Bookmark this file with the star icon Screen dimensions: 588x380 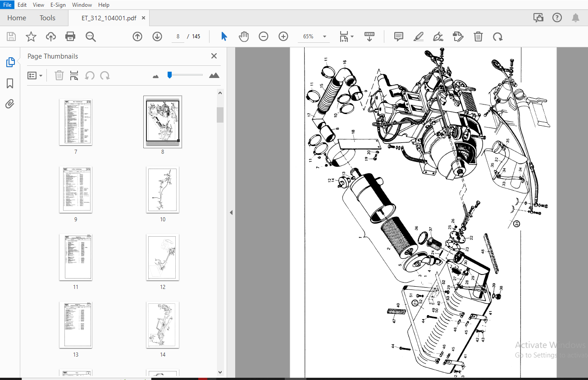pos(31,37)
